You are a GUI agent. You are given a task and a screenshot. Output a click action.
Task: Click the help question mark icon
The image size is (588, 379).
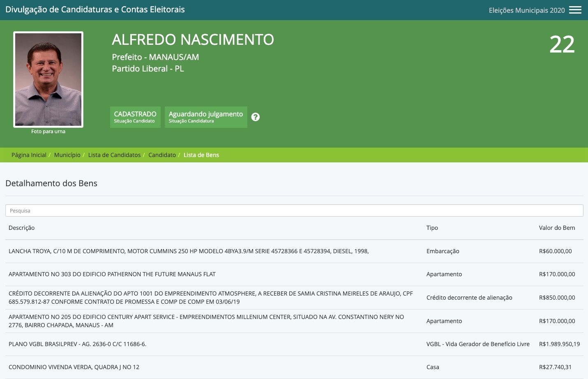click(x=256, y=117)
